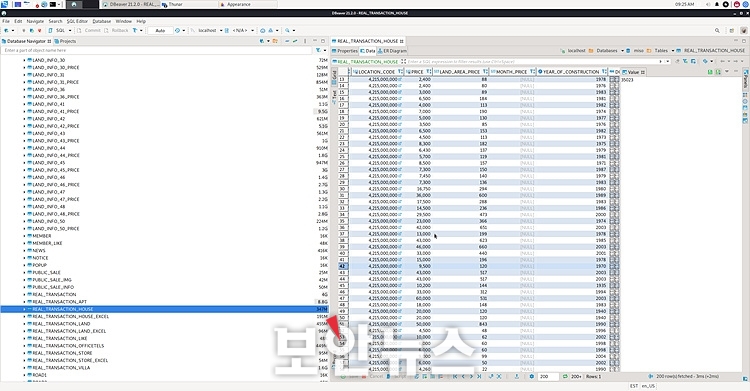Viewport: 750px width, 391px height.
Task: Expand the MEMBER table node
Action: coord(24,236)
